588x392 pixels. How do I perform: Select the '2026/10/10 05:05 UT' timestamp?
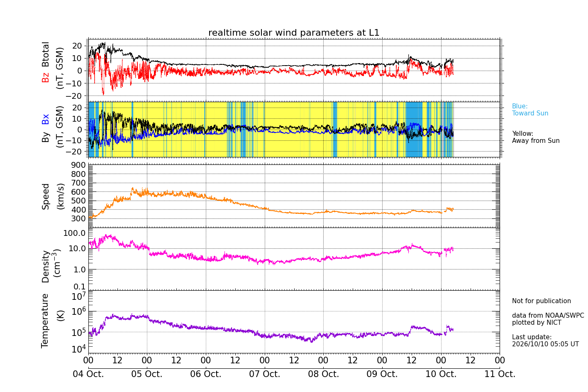coord(545,344)
